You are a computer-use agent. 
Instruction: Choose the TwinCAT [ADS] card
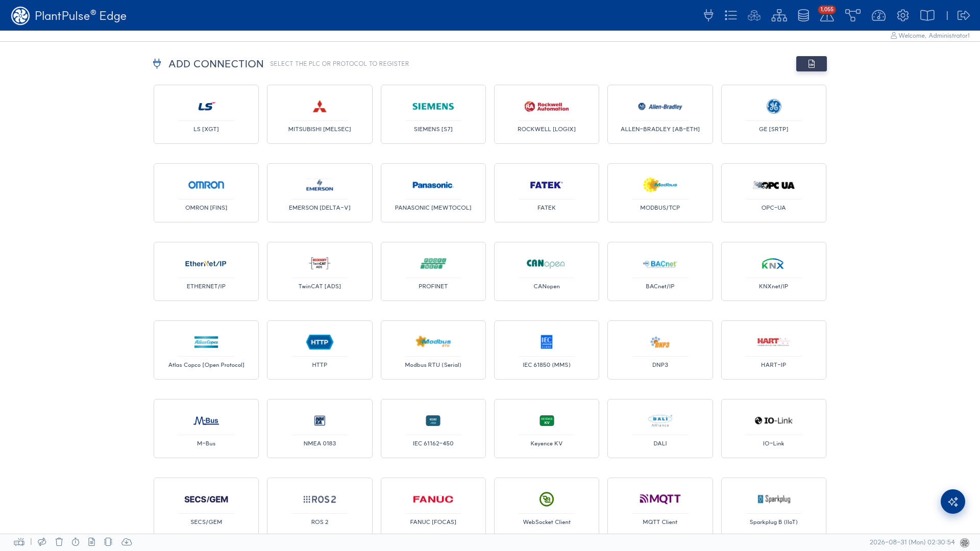(320, 271)
